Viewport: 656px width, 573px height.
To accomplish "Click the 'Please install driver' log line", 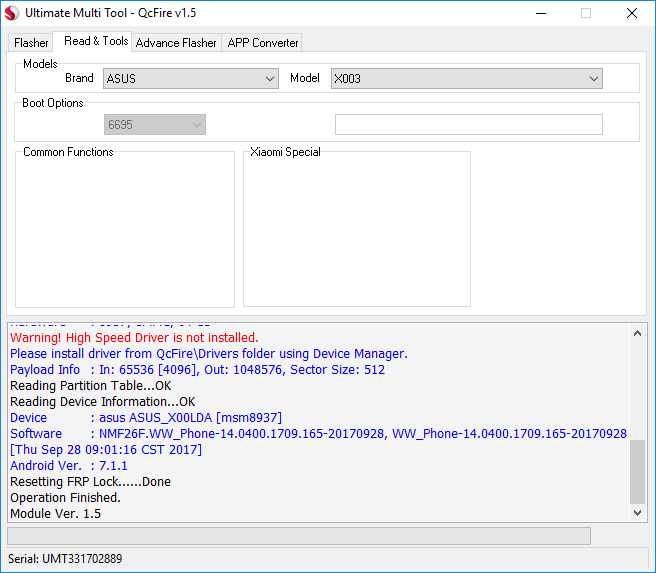I will tap(209, 354).
